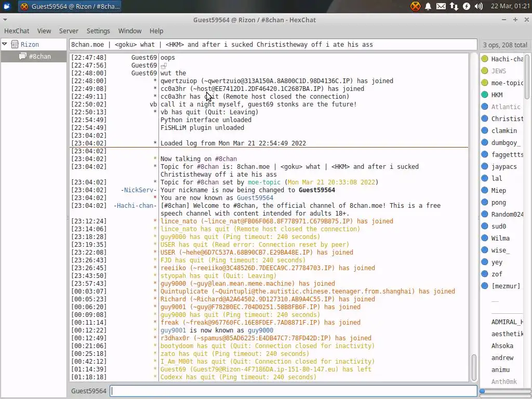Open the Window menu
Screen dimensions: 532x399
tap(129, 31)
